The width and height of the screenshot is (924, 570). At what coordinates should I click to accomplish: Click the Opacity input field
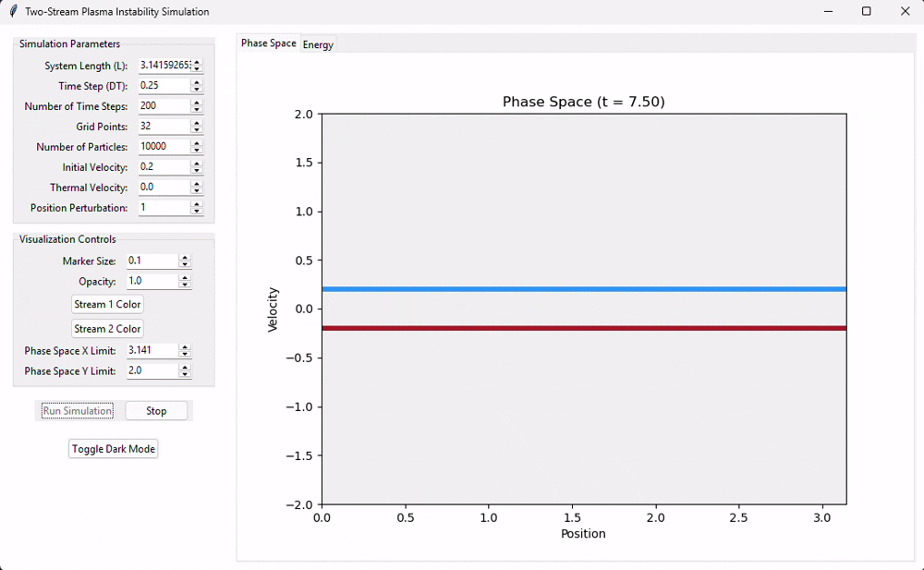[x=152, y=281]
